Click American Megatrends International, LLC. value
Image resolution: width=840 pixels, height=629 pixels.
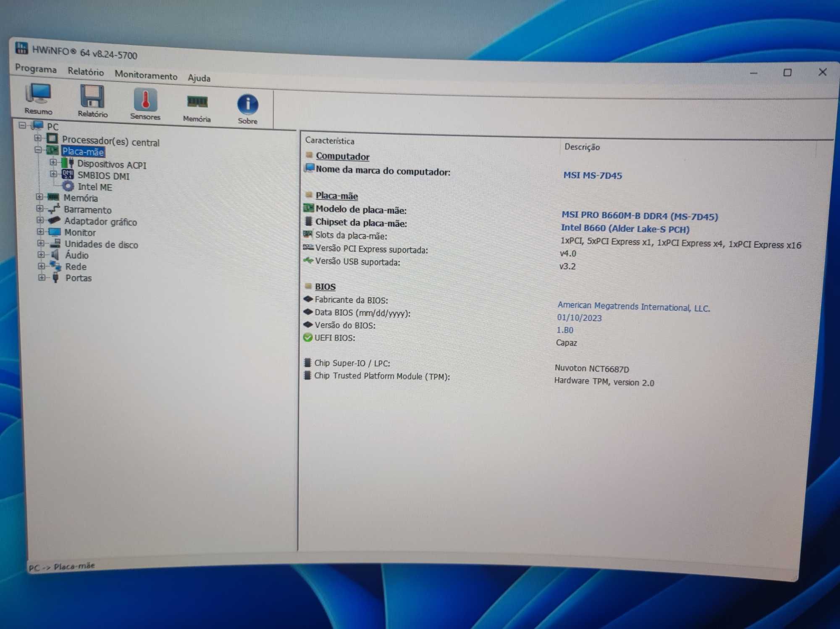pos(633,307)
